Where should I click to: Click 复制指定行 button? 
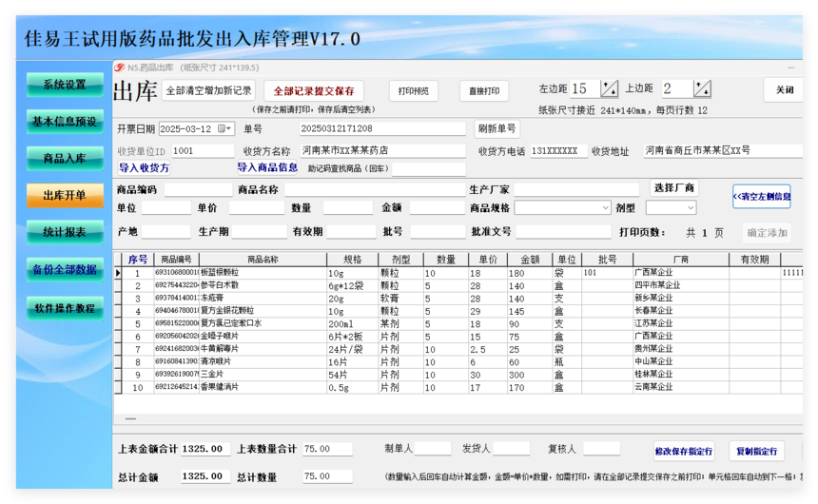click(x=757, y=452)
